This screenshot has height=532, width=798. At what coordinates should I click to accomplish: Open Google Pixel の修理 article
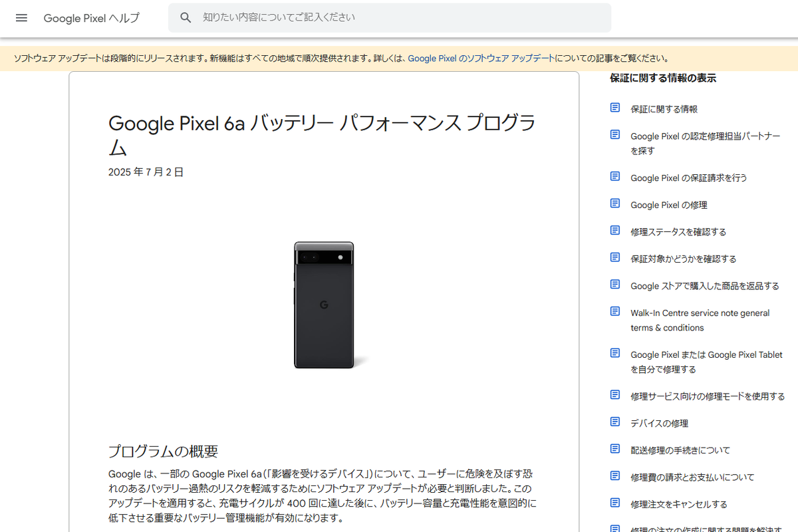(669, 205)
